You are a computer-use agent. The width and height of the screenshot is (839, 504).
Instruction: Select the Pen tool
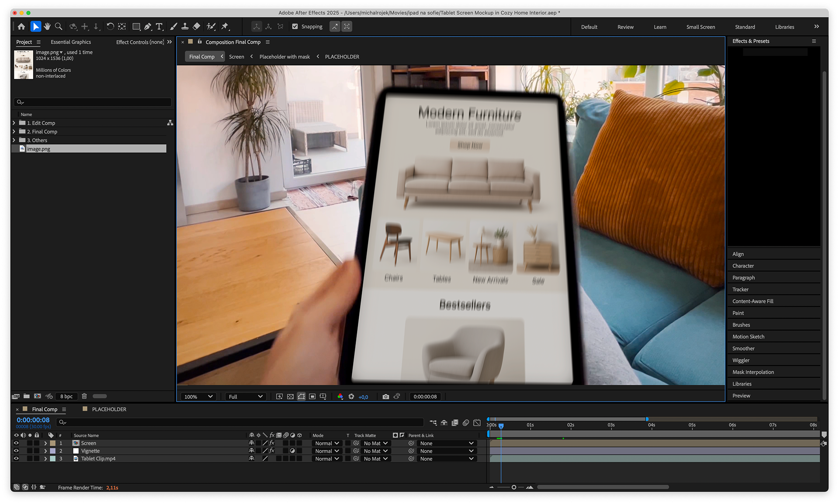click(148, 27)
